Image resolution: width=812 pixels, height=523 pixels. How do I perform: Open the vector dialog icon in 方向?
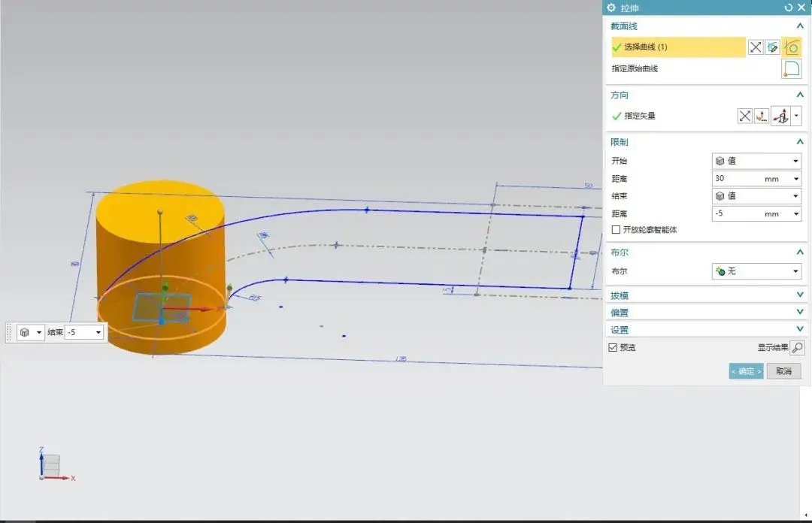tap(761, 116)
